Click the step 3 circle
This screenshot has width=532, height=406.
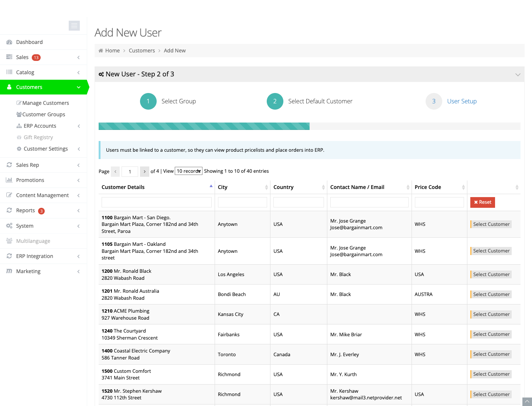(x=434, y=101)
